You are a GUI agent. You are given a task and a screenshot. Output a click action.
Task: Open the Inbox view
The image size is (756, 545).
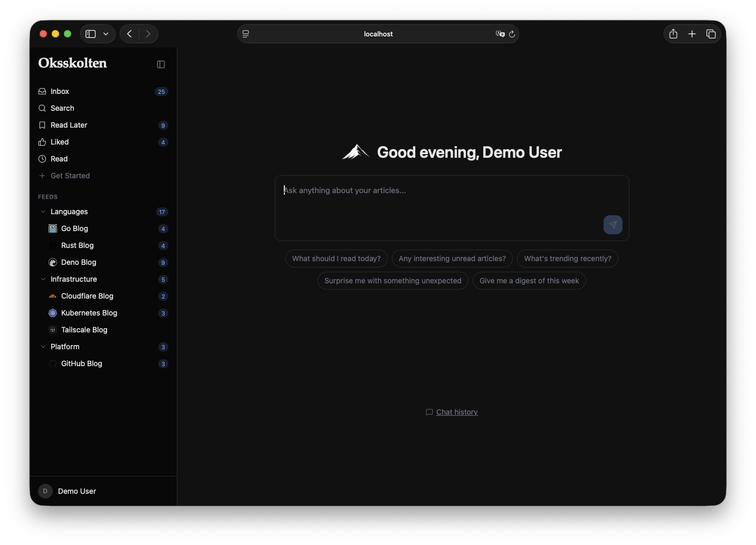[x=103, y=91]
